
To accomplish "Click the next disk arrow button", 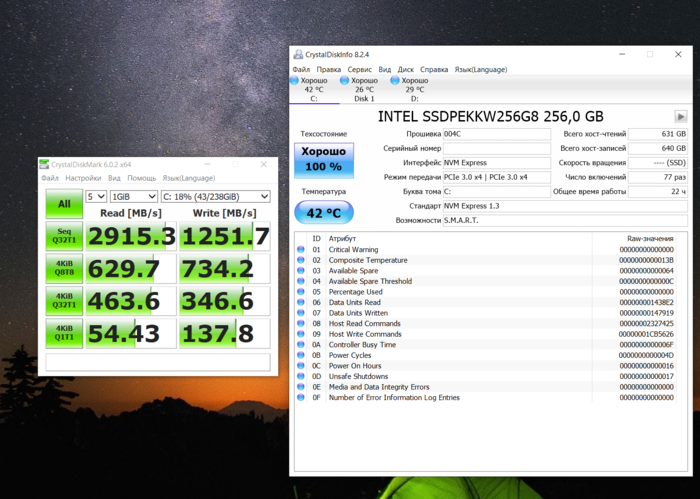I will pos(680,117).
